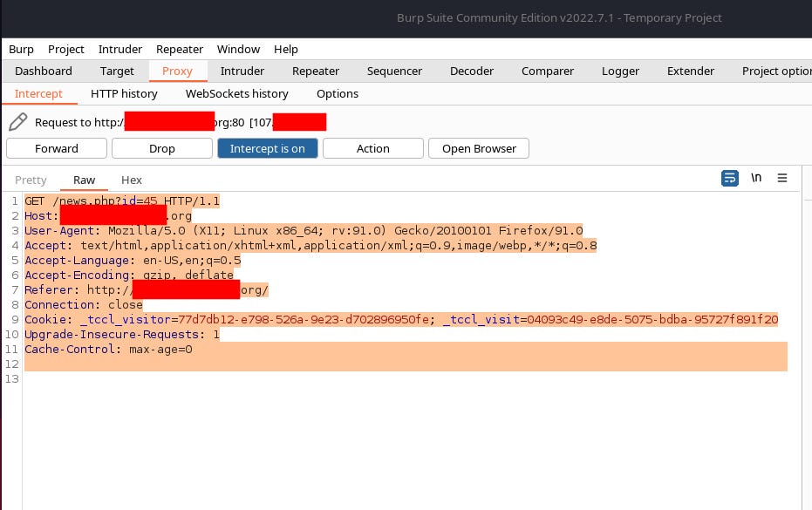The height and width of the screenshot is (510, 812).
Task: Click the Accept-Encoding header line
Action: (x=129, y=275)
